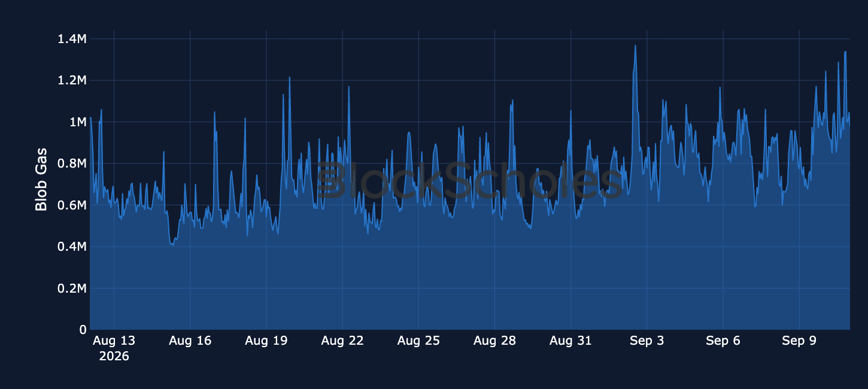Click the 'Aug 25' x-axis label
The height and width of the screenshot is (389, 868).
418,341
